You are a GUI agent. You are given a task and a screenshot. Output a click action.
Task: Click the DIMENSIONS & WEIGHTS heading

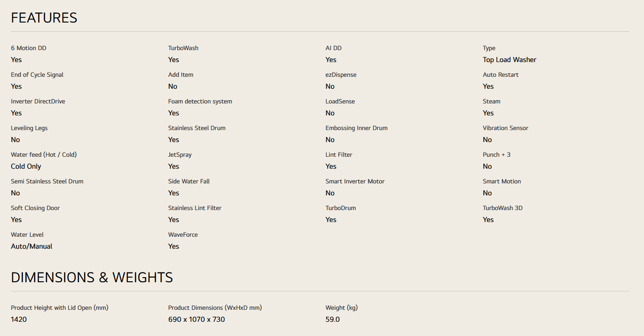(92, 278)
